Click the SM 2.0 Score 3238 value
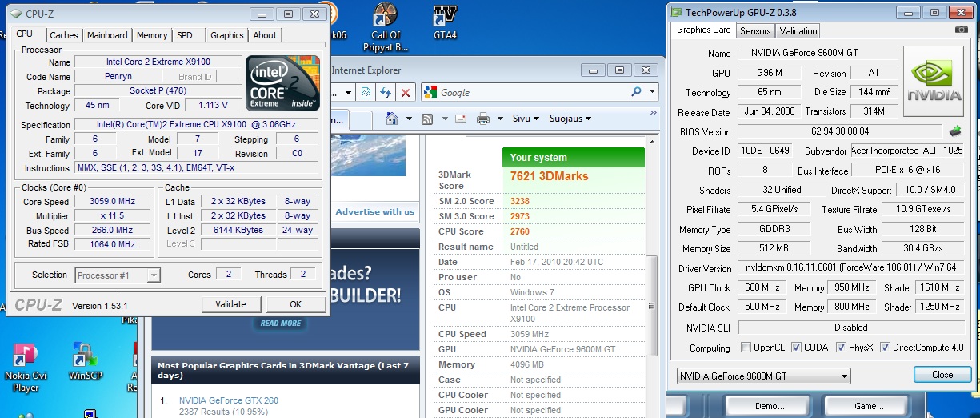The image size is (980, 418). click(x=522, y=201)
